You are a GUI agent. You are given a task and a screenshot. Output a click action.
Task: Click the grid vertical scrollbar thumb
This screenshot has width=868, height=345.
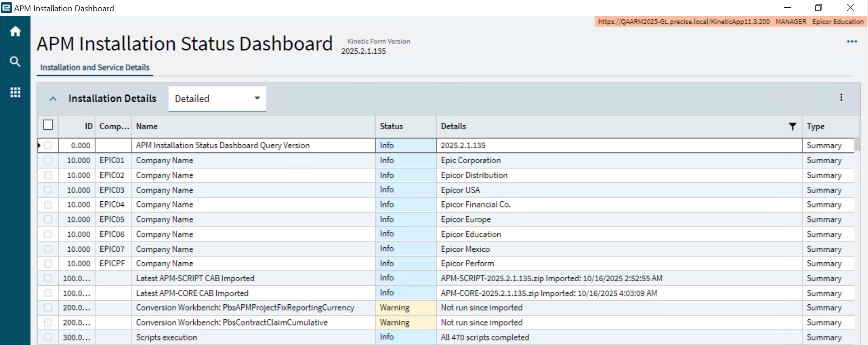click(857, 145)
